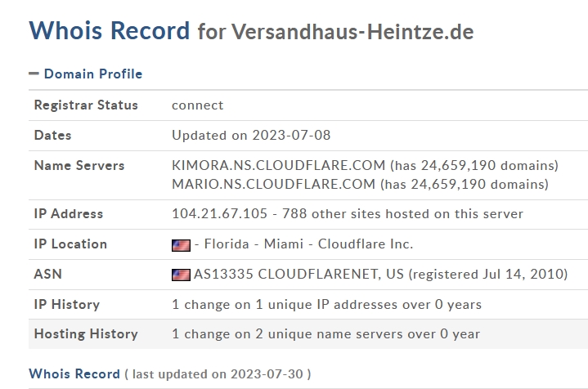588x389 pixels.
Task: Click the IP address 104.21.67.105
Action: pos(219,213)
